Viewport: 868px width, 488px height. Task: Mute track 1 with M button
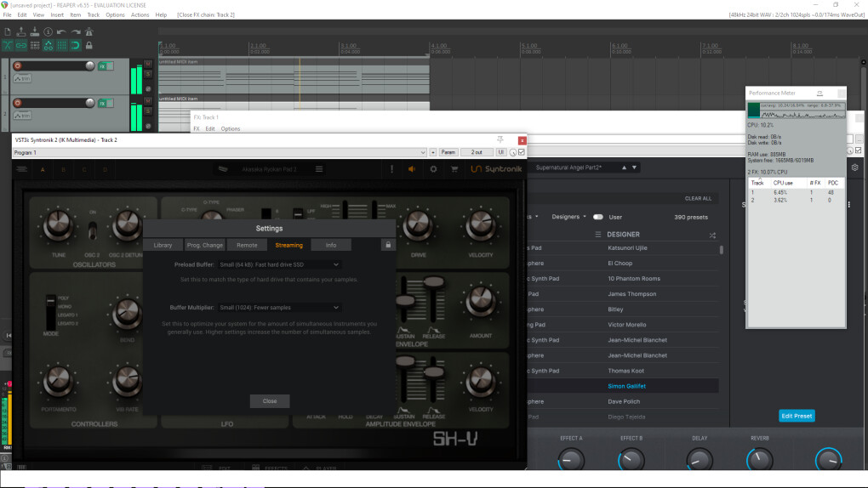coord(148,64)
